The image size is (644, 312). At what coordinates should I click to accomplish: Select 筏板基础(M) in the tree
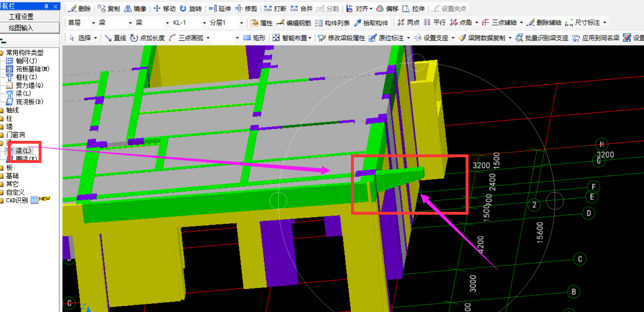pyautogui.click(x=28, y=69)
